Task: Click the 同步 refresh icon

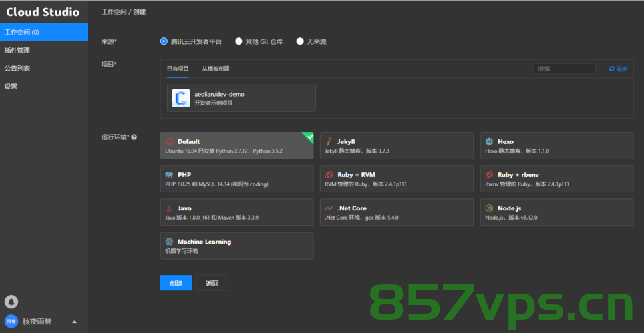Action: click(611, 69)
